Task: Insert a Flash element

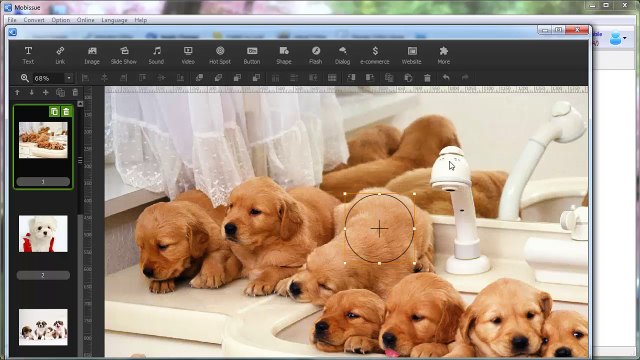Action: [316, 55]
